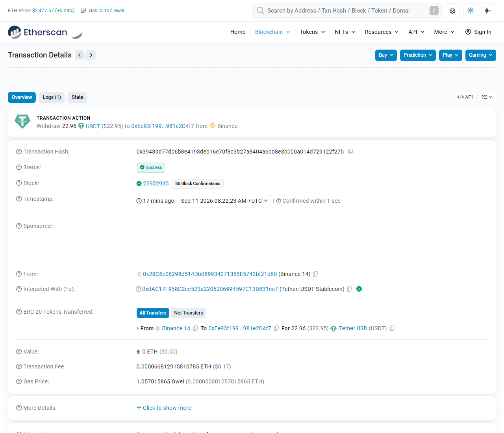504x433 pixels.
Task: Click to show more details
Action: point(164,408)
